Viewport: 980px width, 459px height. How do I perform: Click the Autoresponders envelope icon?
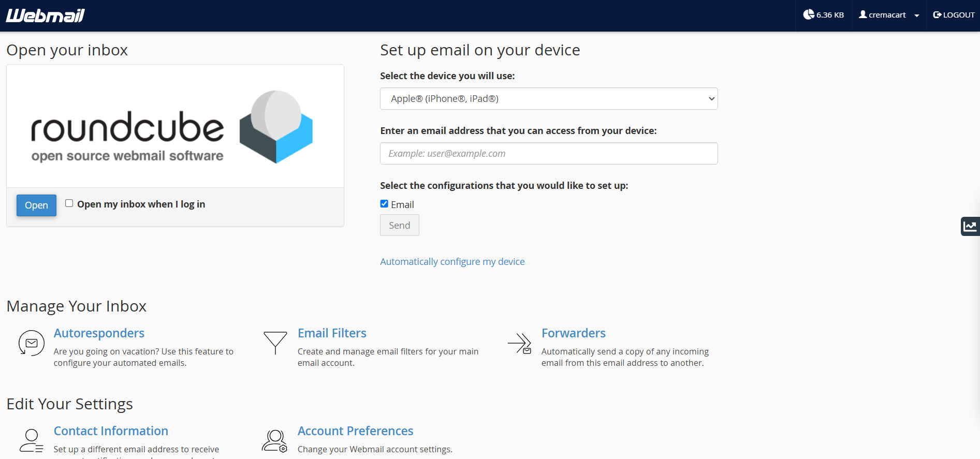(31, 343)
